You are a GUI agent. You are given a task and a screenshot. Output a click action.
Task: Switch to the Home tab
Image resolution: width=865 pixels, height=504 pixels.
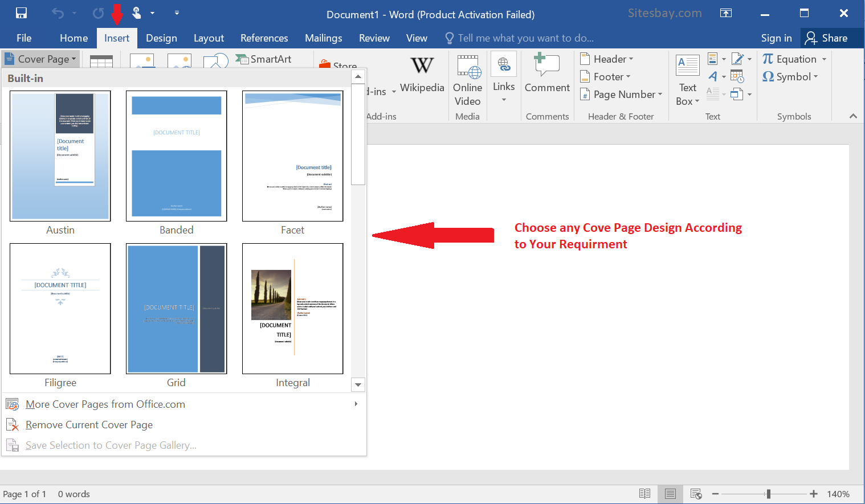74,38
